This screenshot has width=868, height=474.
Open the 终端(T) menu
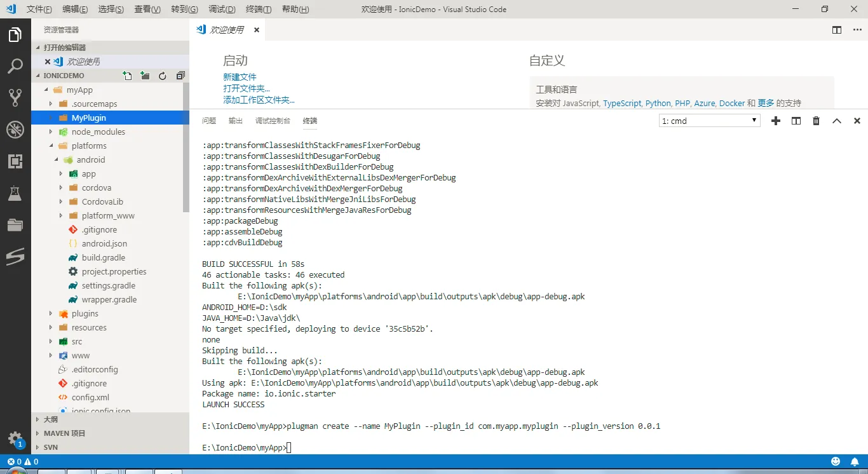click(x=259, y=10)
